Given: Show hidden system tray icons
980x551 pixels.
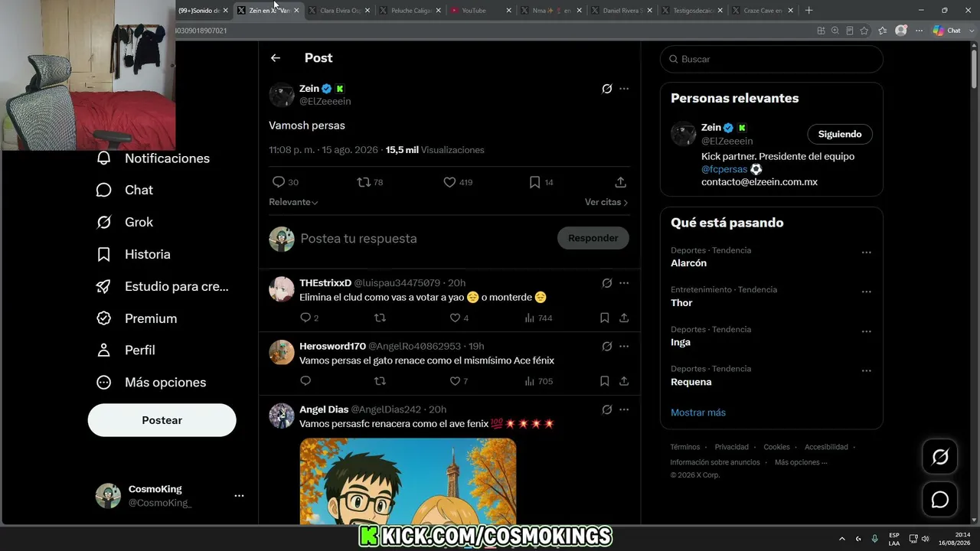Looking at the screenshot, I should pos(842,539).
